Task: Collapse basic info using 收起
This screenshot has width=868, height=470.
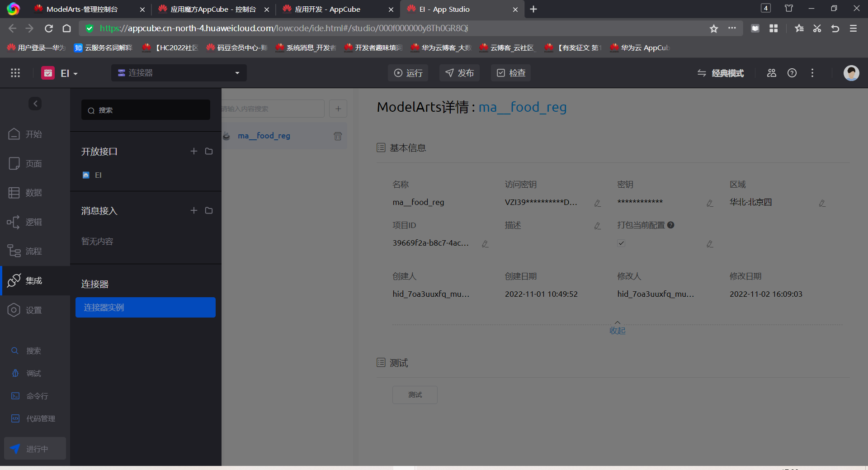Action: tap(618, 328)
